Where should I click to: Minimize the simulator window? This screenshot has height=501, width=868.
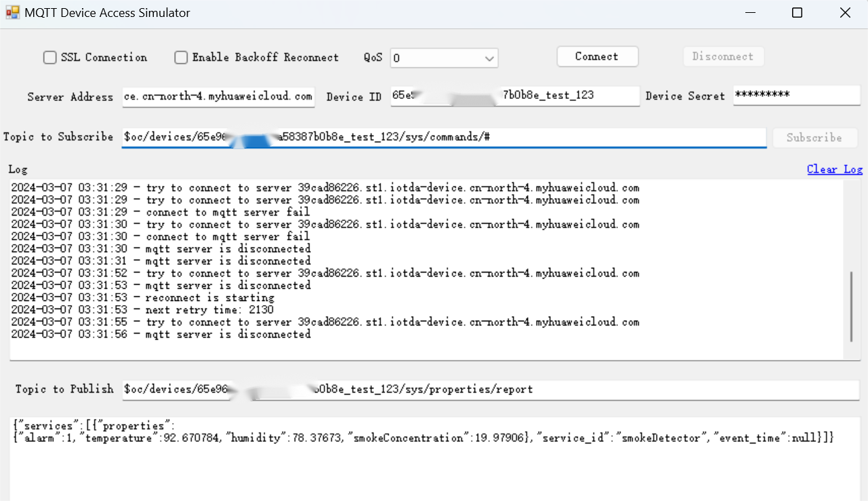(750, 13)
